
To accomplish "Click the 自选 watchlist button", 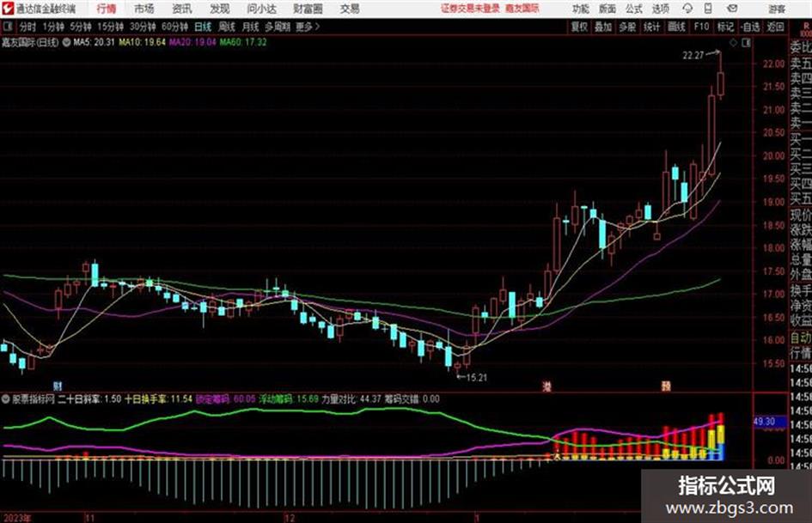I will pyautogui.click(x=750, y=27).
